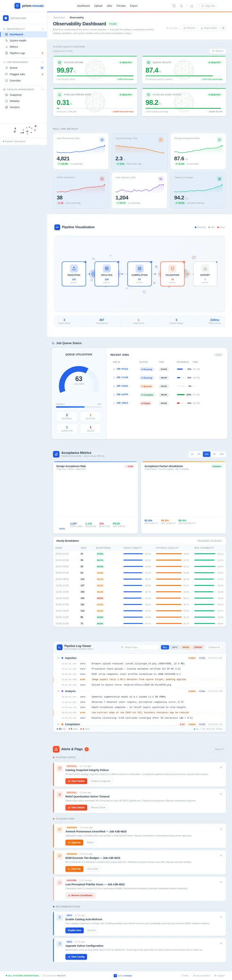Click the Search logs input field
The image size is (232, 980).
139,647
